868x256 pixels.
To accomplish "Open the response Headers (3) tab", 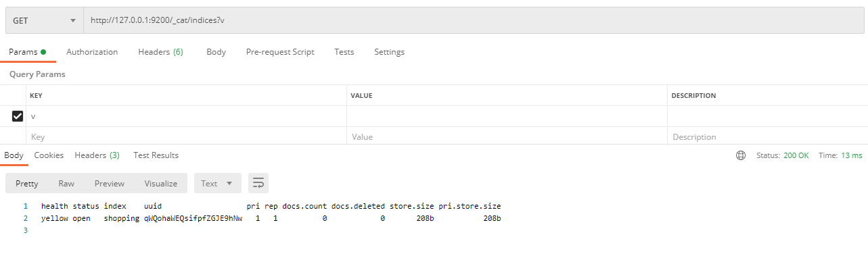I will 97,155.
